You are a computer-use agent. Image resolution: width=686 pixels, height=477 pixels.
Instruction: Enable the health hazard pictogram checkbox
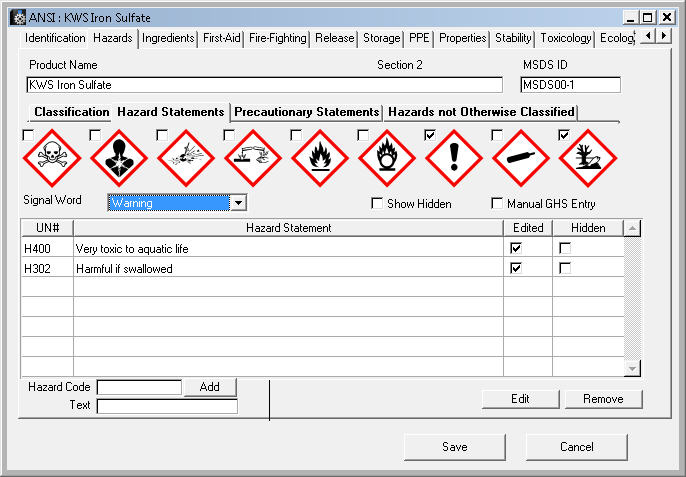(95, 135)
